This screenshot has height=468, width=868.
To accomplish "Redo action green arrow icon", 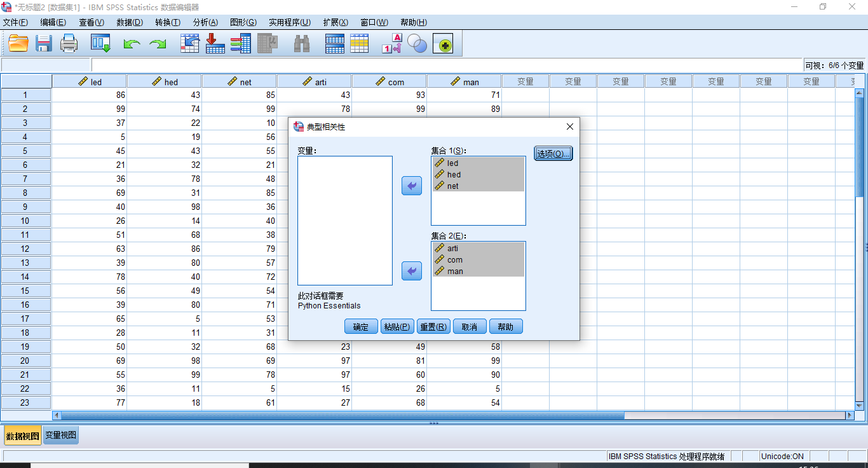I will (x=157, y=45).
